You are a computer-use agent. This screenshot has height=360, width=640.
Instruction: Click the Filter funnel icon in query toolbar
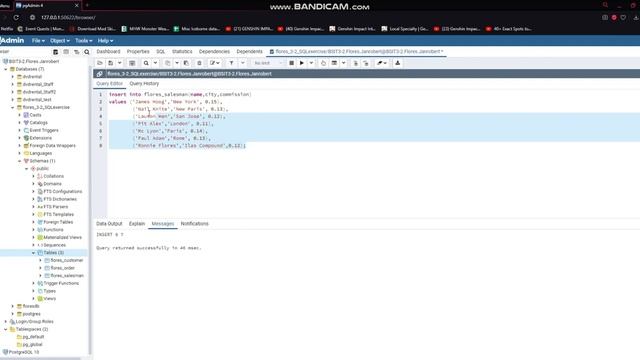point(231,63)
